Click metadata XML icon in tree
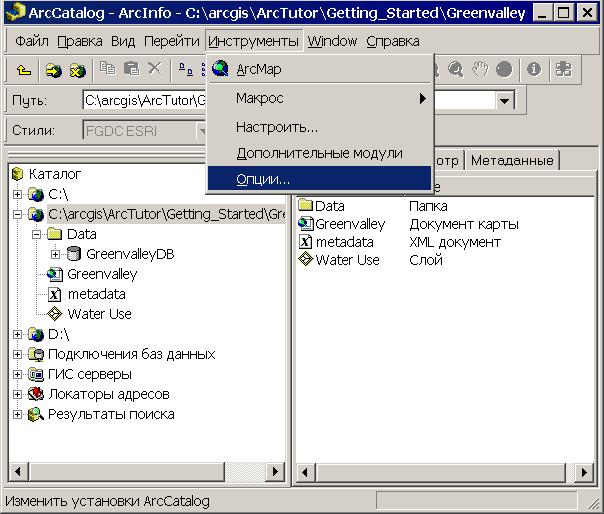 (55, 294)
